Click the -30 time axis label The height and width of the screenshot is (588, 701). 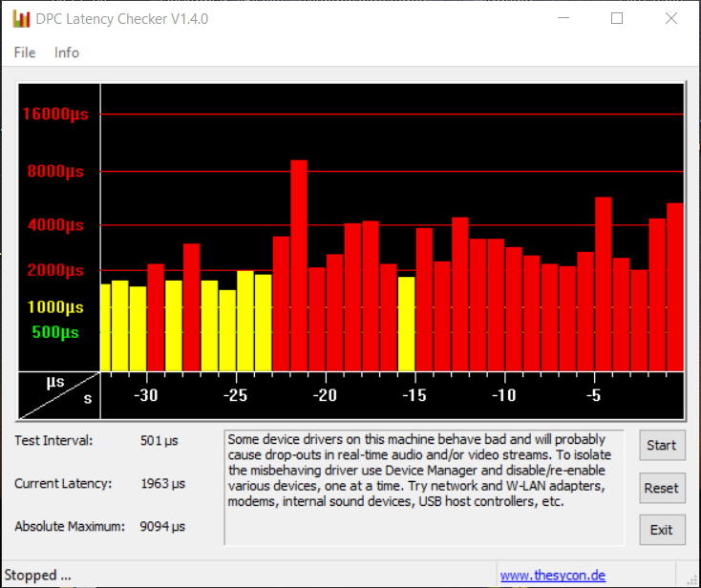146,395
